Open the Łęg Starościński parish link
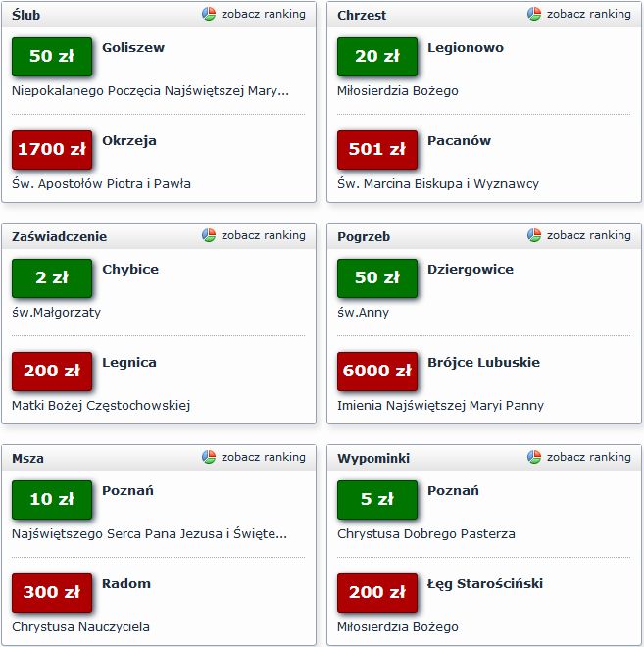The image size is (644, 647). coord(485,584)
